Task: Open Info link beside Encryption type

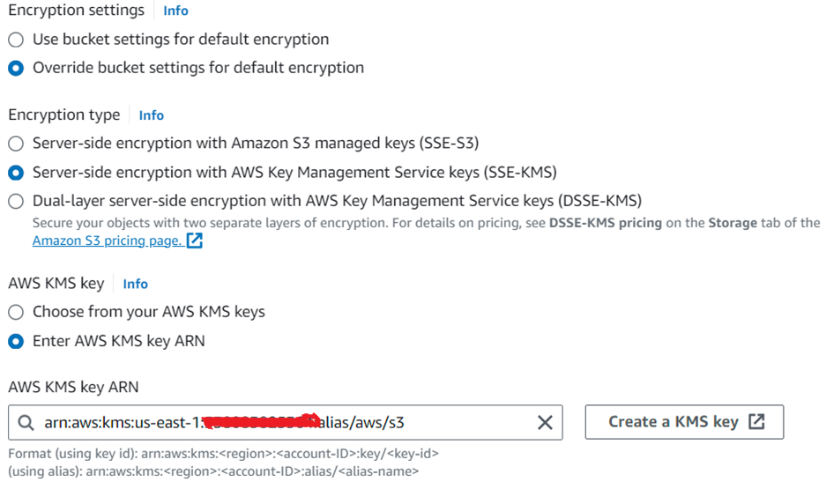Action: click(x=151, y=115)
